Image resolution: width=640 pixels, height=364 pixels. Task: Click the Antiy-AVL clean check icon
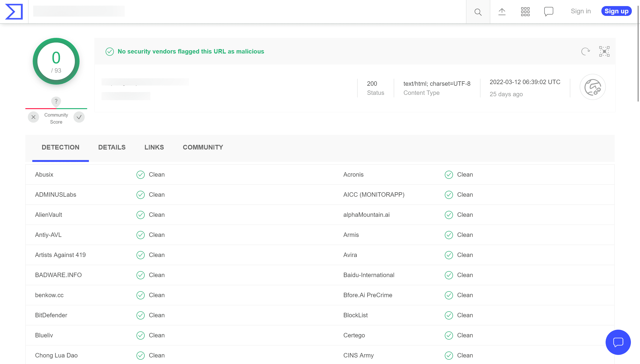tap(140, 235)
